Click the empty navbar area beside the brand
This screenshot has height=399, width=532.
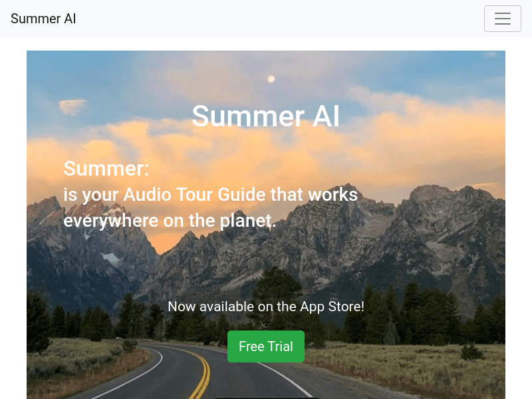click(278, 19)
